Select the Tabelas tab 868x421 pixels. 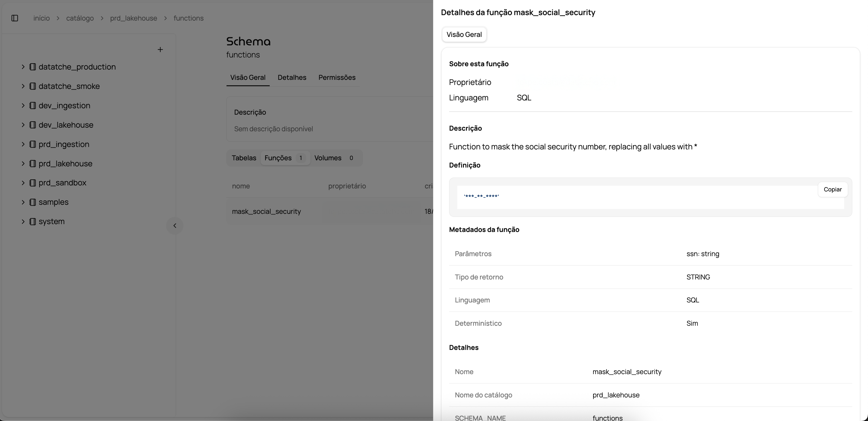pos(244,158)
